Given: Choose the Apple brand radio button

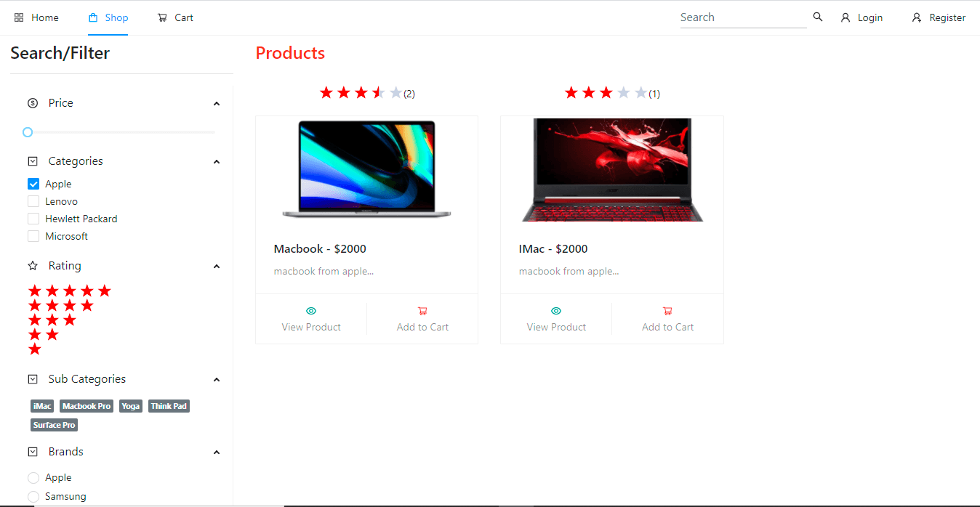Looking at the screenshot, I should (33, 478).
